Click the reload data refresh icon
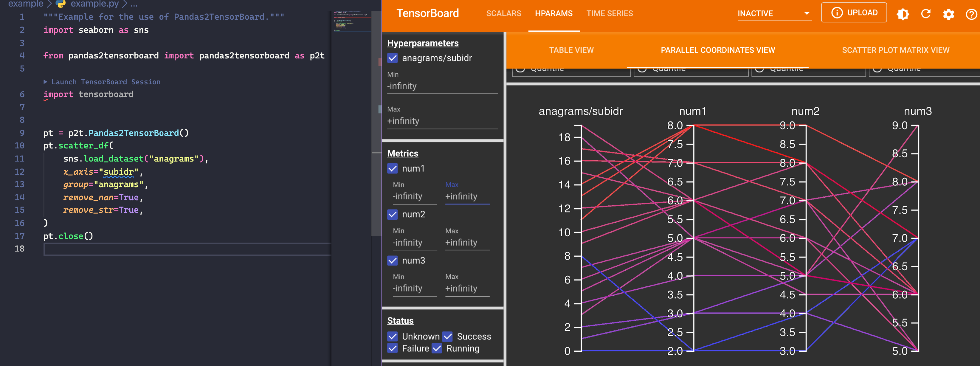The height and width of the screenshot is (366, 980). 925,14
